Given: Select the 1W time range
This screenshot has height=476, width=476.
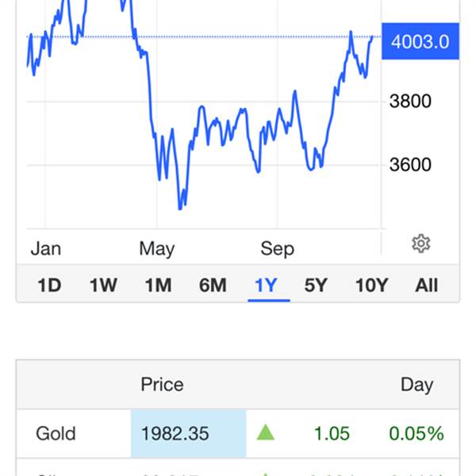Looking at the screenshot, I should coord(103,285).
